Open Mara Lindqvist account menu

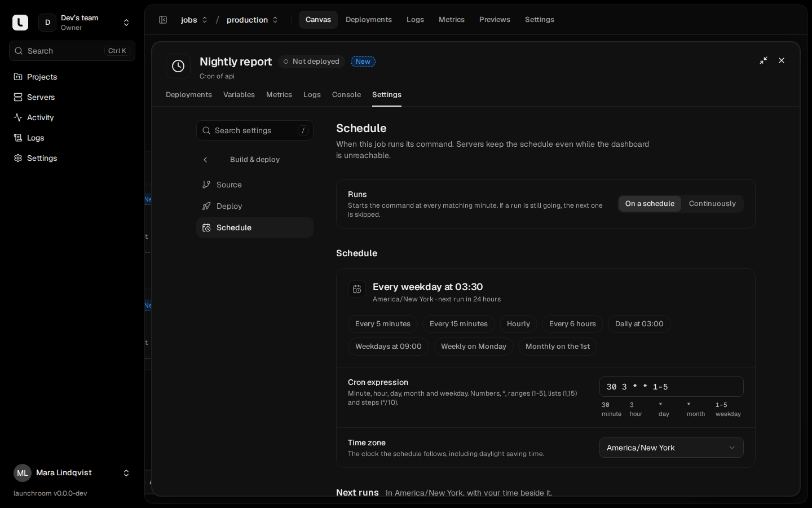coord(72,473)
